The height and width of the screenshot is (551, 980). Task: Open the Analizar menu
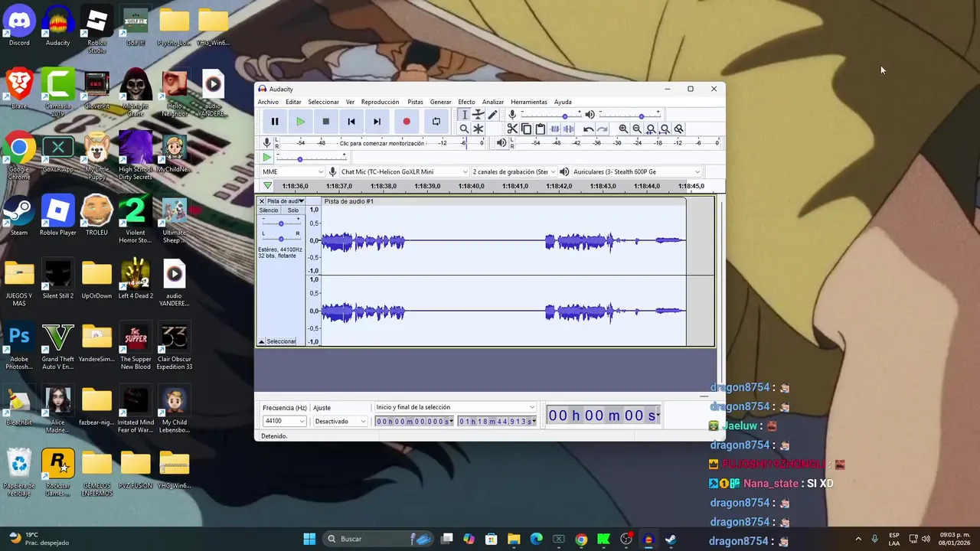point(493,102)
